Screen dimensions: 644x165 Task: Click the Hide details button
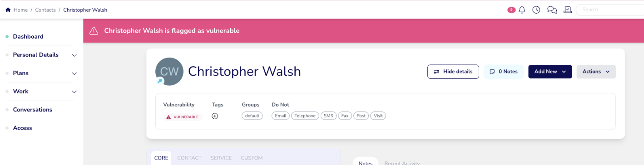(453, 72)
